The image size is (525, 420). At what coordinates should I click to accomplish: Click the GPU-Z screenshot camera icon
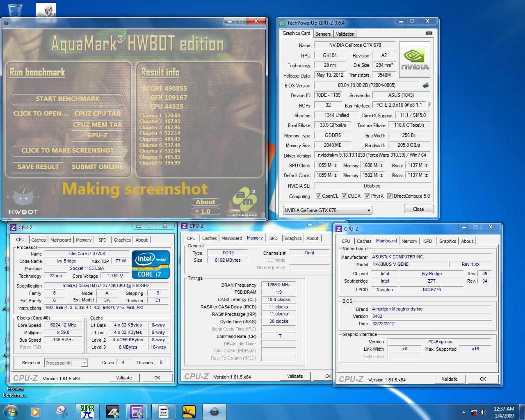[x=429, y=33]
